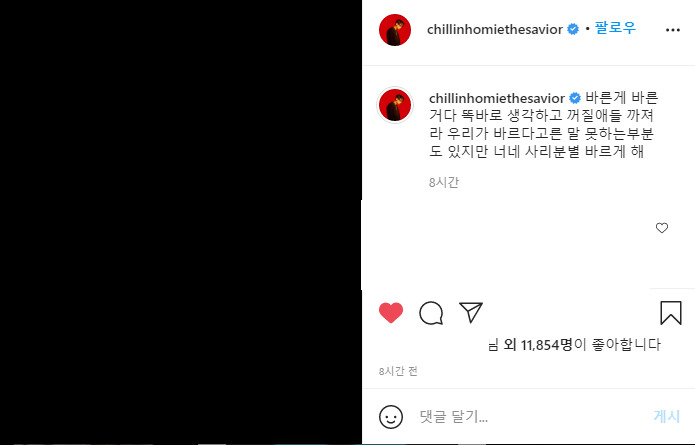Click verified badge beside caption username

pos(575,98)
